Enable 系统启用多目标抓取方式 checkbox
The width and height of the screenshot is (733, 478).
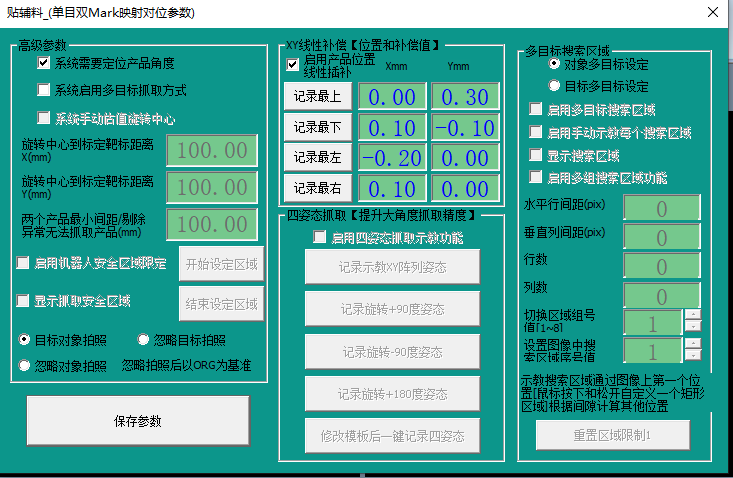(x=44, y=90)
